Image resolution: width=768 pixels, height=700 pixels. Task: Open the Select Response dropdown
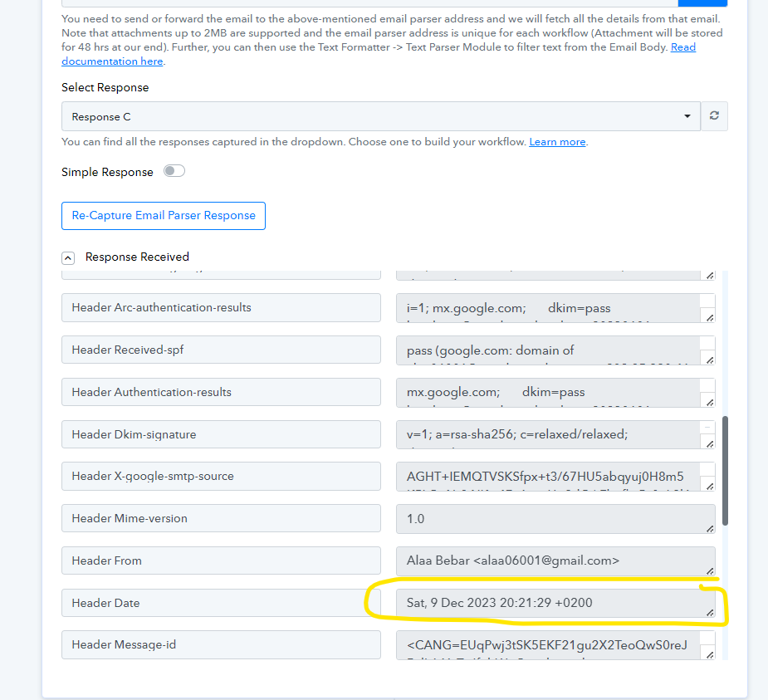click(381, 116)
